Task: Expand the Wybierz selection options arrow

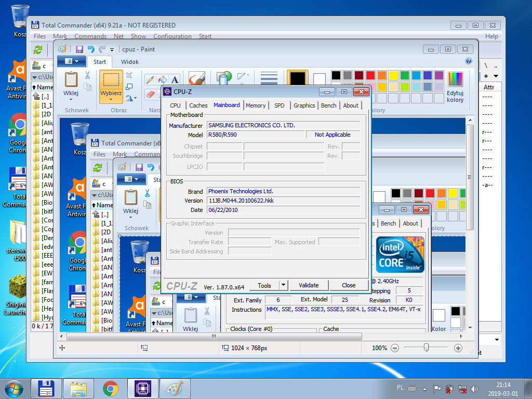Action: coord(111,99)
